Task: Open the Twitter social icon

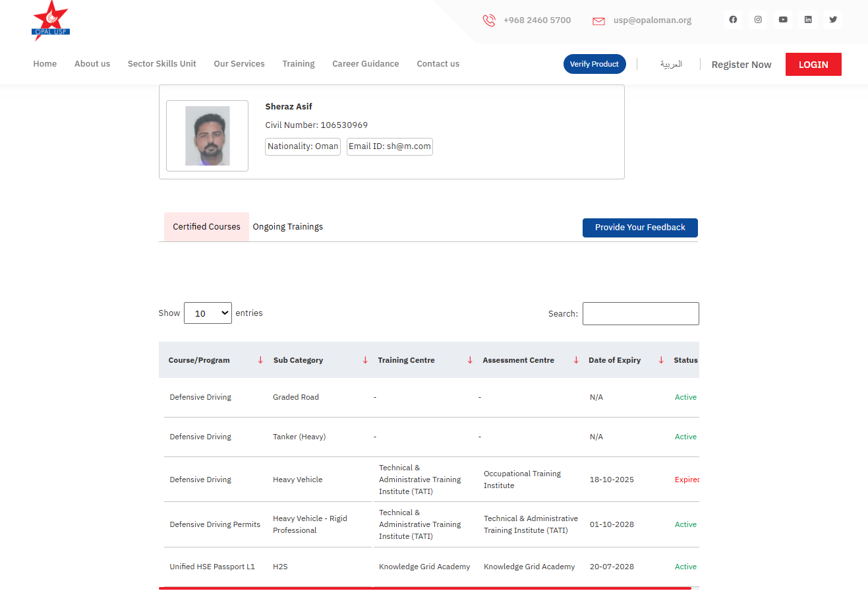Action: coord(833,20)
